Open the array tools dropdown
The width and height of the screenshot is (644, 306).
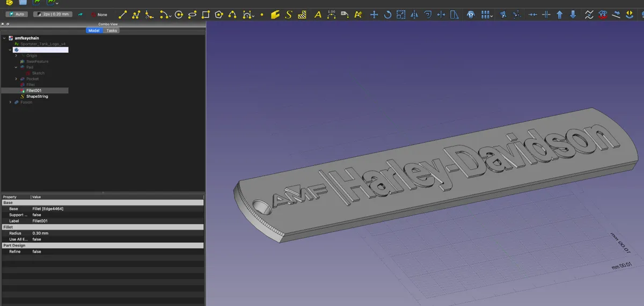(x=492, y=16)
